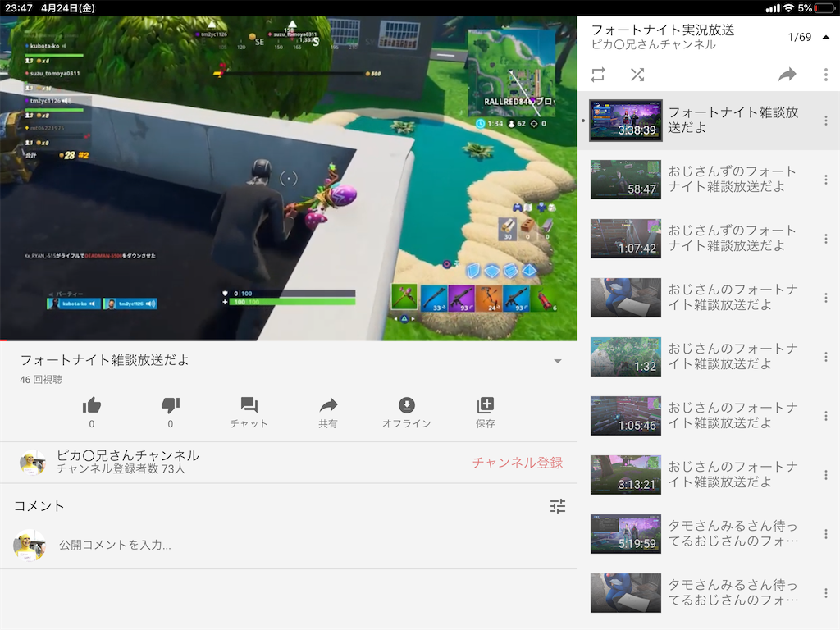This screenshot has height=630, width=840.
Task: Tap the 46 回視聴 view count
Action: point(41,380)
